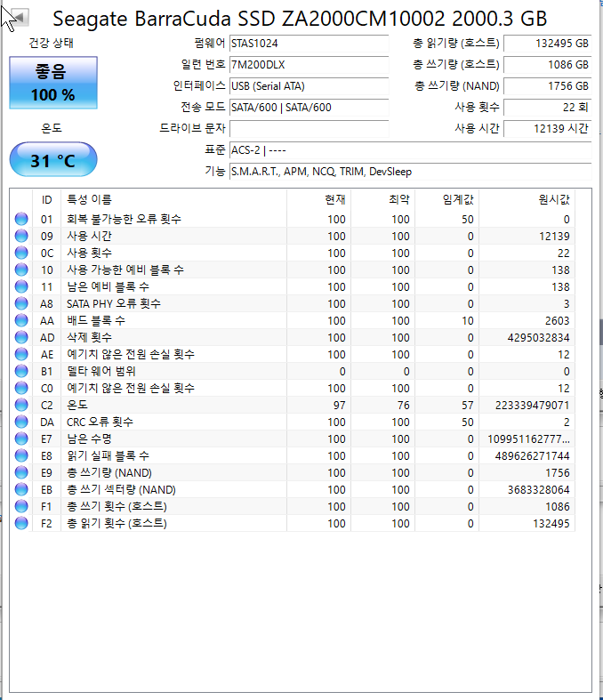
Task: Select the firmware field showing STAS1024
Action: (x=309, y=44)
